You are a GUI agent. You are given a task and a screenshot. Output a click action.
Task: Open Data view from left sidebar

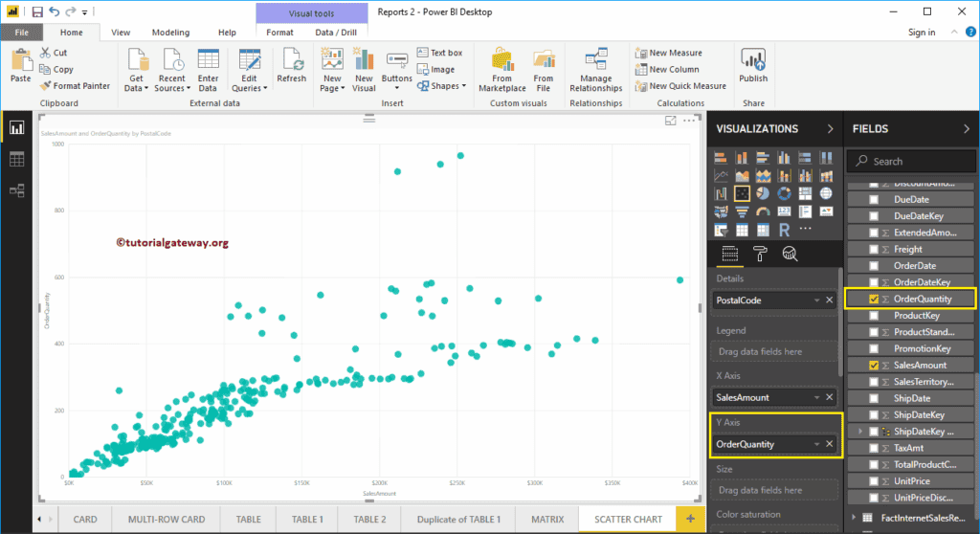(x=17, y=160)
